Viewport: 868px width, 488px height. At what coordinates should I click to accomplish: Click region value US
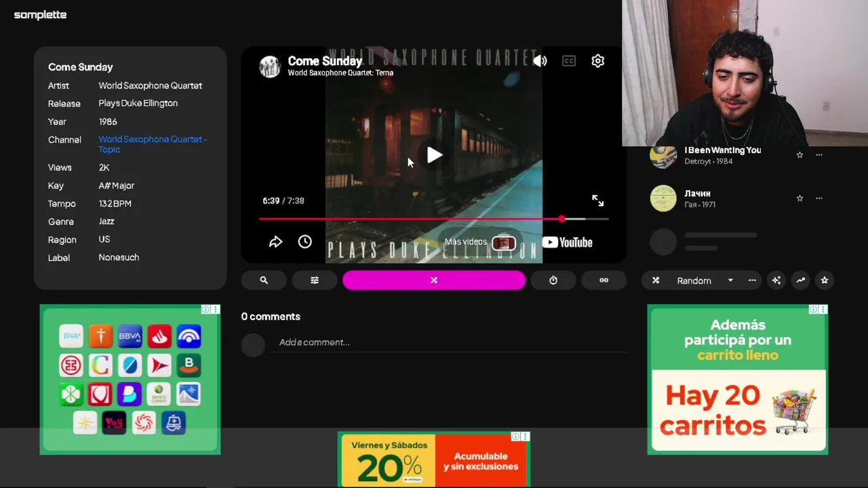pos(104,239)
